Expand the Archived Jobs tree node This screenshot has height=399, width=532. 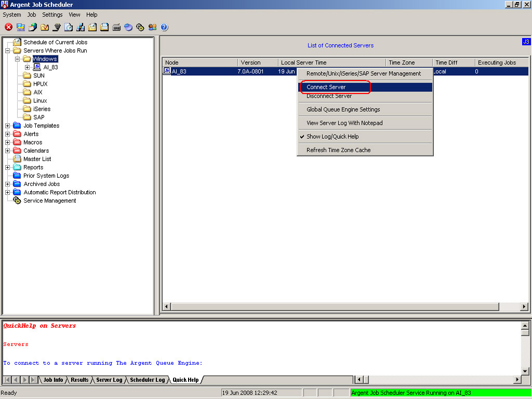point(7,184)
